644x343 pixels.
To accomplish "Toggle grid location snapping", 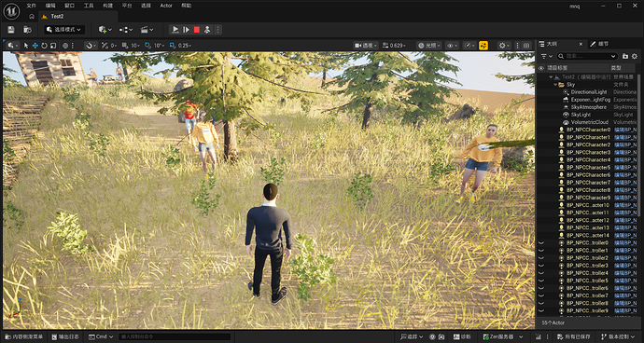I will pos(125,46).
